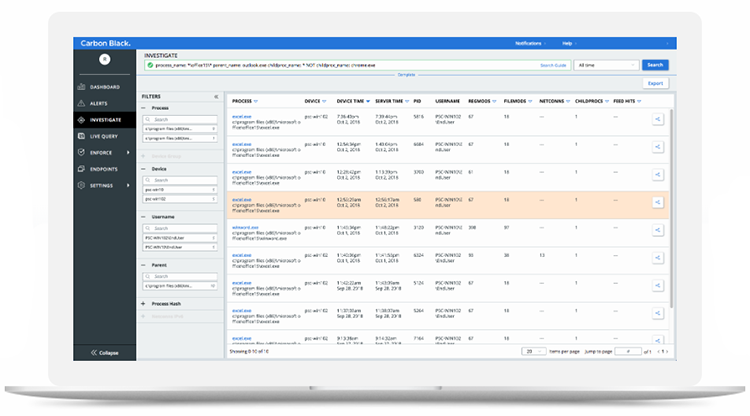Click the Carbon Black logo
This screenshot has width=750, height=416.
point(105,43)
